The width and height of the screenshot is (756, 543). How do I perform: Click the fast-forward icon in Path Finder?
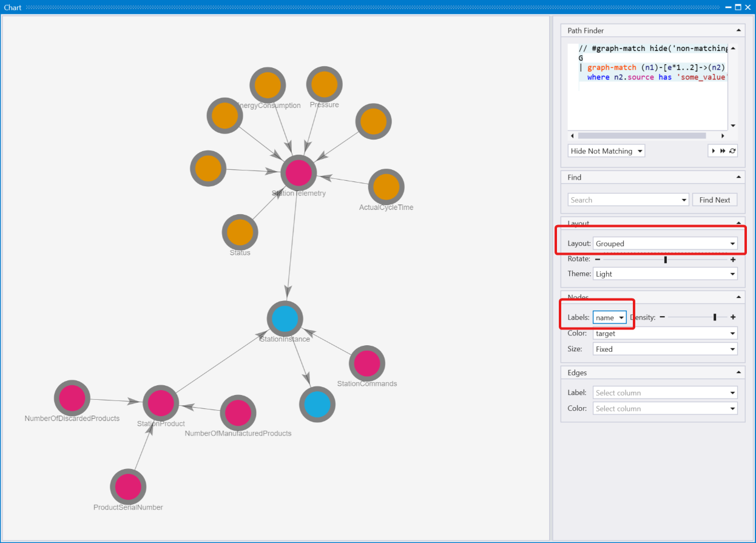tap(723, 151)
